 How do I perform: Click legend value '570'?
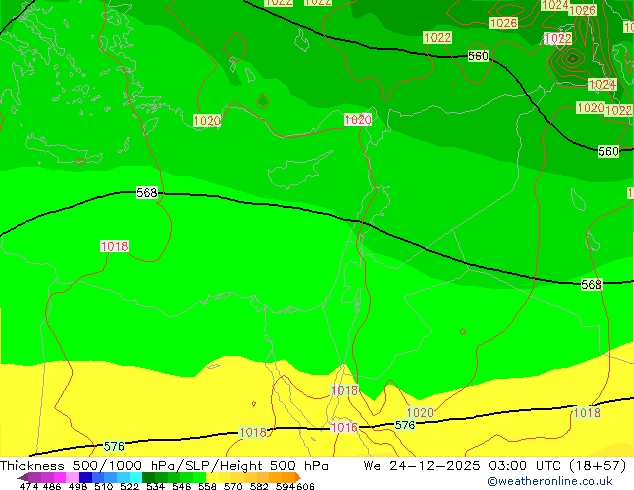[x=233, y=486]
